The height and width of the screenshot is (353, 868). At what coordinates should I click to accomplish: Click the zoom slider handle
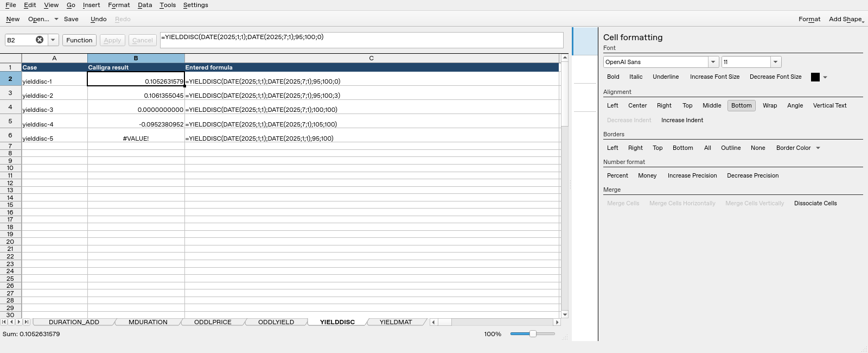tap(533, 333)
